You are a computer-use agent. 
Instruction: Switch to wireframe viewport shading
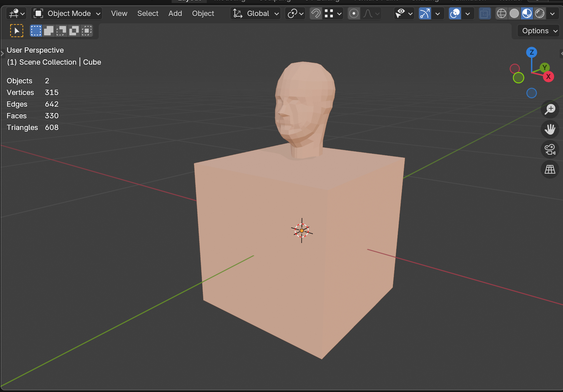click(502, 14)
